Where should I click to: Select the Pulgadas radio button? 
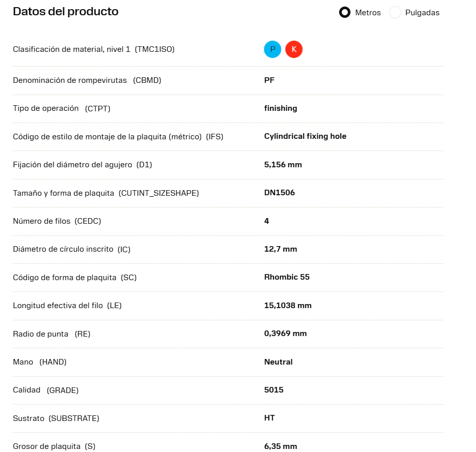pyautogui.click(x=395, y=12)
